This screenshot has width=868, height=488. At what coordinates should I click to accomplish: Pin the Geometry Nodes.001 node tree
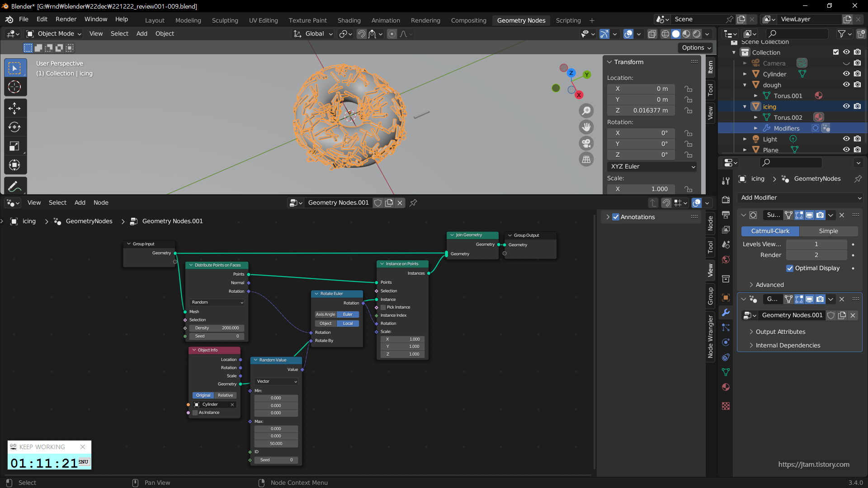coord(413,203)
